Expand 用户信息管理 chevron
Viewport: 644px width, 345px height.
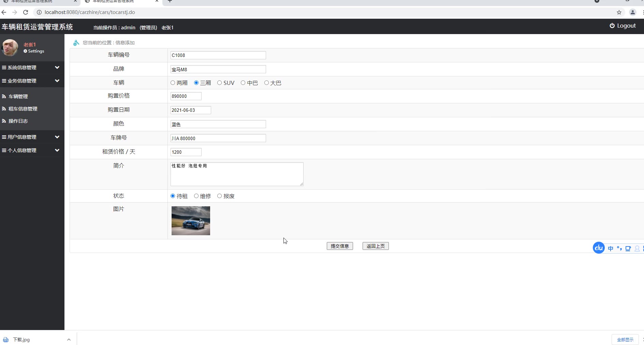tap(57, 137)
